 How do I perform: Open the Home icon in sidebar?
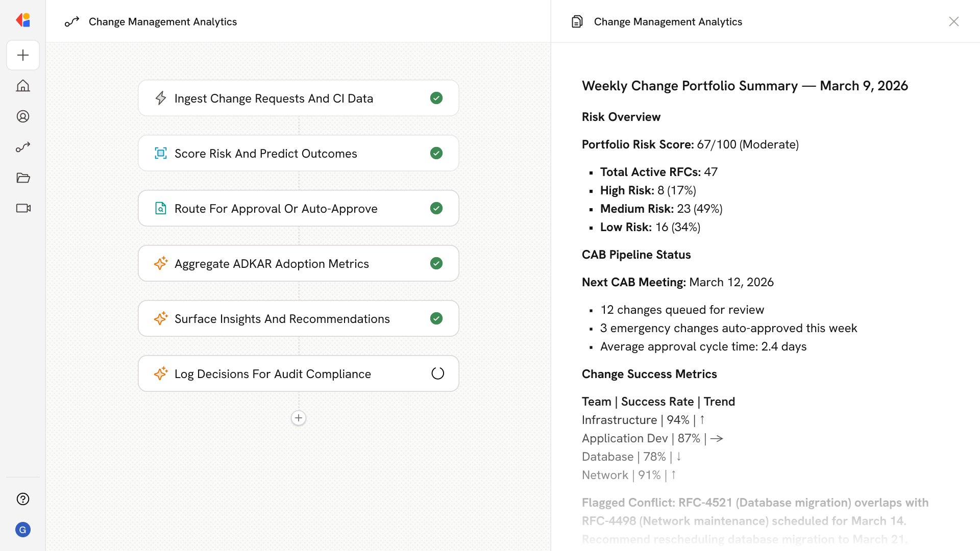[23, 86]
